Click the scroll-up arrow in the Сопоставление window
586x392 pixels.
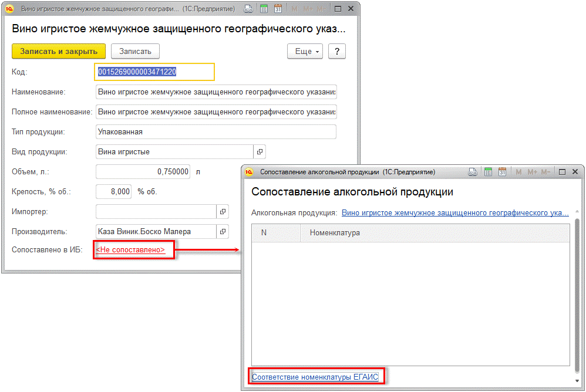tap(577, 212)
